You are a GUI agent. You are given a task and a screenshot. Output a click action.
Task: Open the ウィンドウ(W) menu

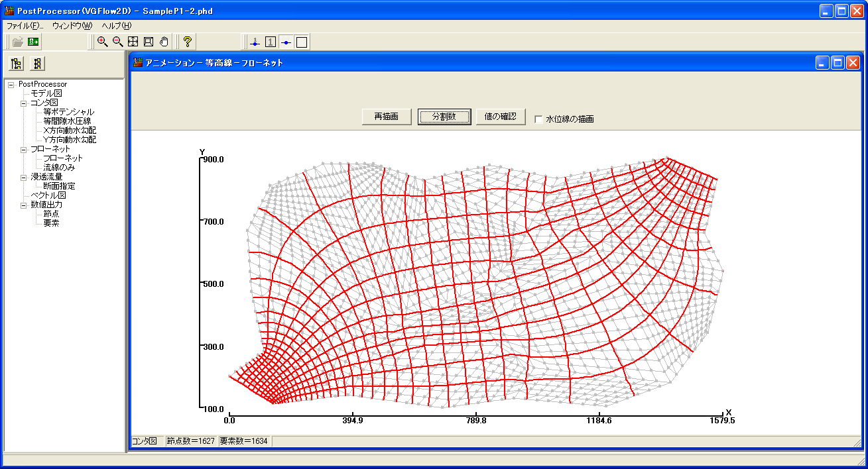[72, 26]
